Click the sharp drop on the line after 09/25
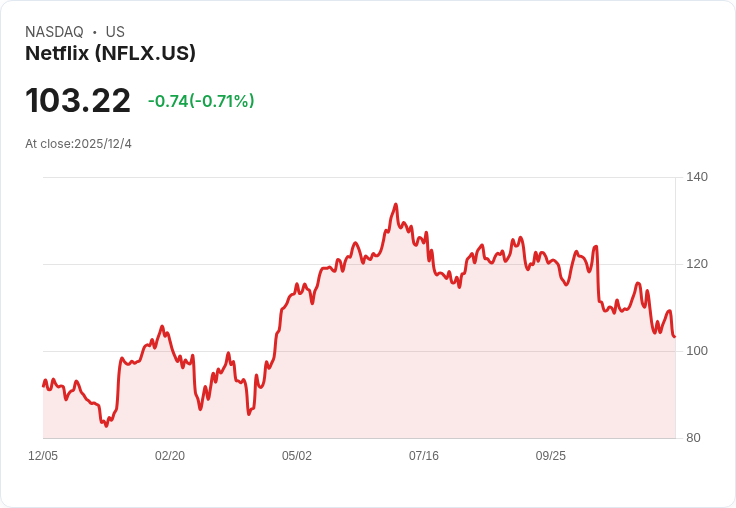Screen dimensions: 736x508 [598, 275]
